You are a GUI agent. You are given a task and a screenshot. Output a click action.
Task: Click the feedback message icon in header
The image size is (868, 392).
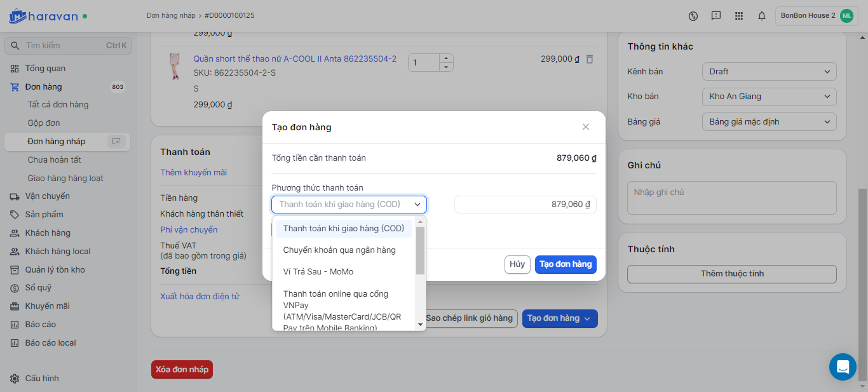pyautogui.click(x=716, y=16)
